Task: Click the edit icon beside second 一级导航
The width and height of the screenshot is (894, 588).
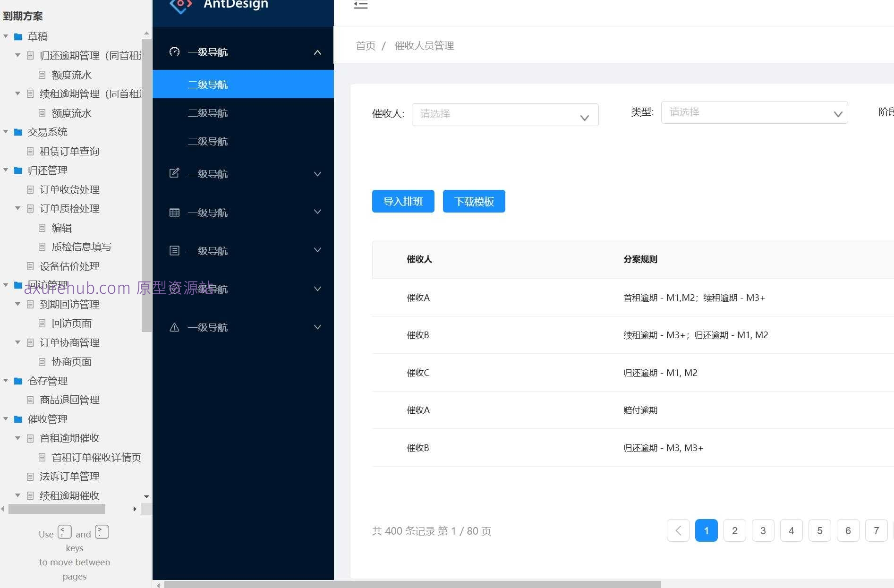Action: 174,173
